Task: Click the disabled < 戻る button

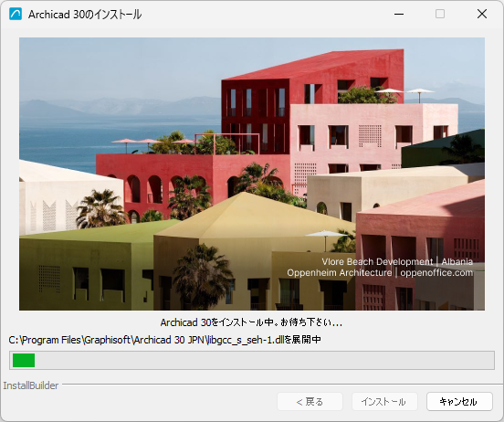Action: [x=310, y=401]
